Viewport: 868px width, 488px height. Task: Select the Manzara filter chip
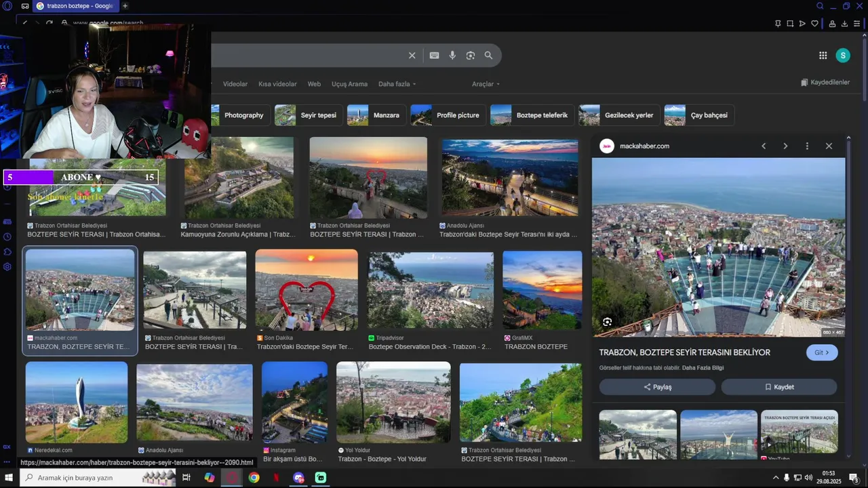(x=376, y=115)
